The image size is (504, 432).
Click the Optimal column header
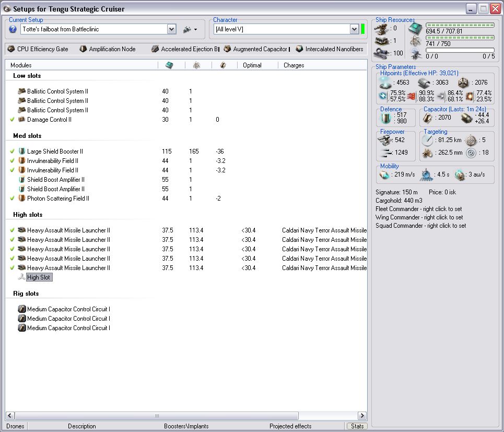(252, 65)
